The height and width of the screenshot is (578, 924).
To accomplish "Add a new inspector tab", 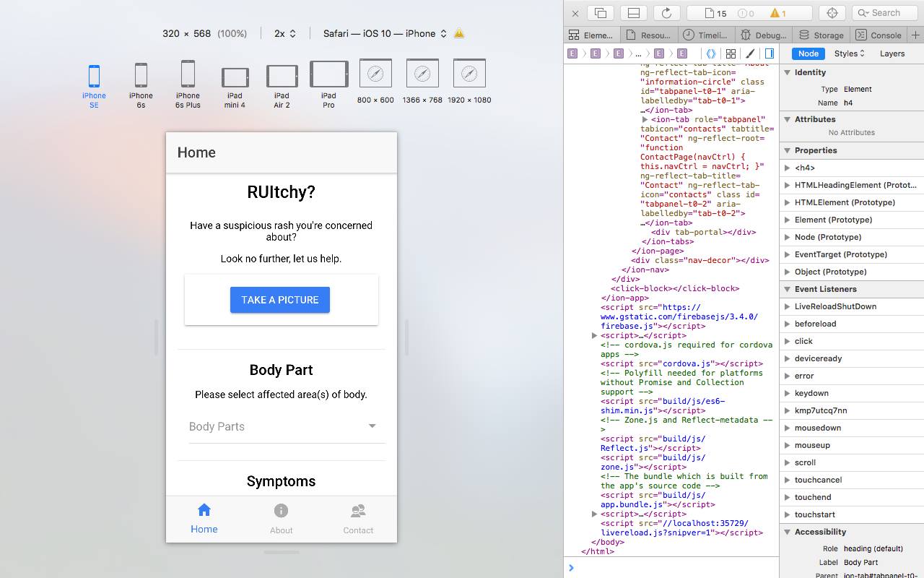I will (915, 35).
